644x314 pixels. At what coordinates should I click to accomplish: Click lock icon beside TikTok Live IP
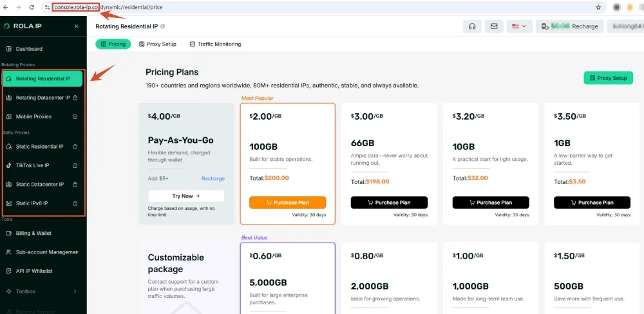point(75,165)
